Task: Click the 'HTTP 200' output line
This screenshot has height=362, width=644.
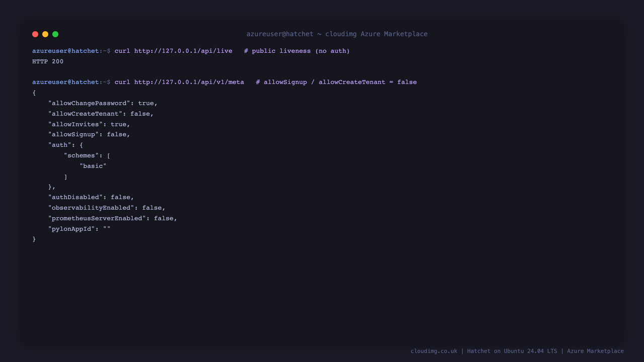Action: 48,61
